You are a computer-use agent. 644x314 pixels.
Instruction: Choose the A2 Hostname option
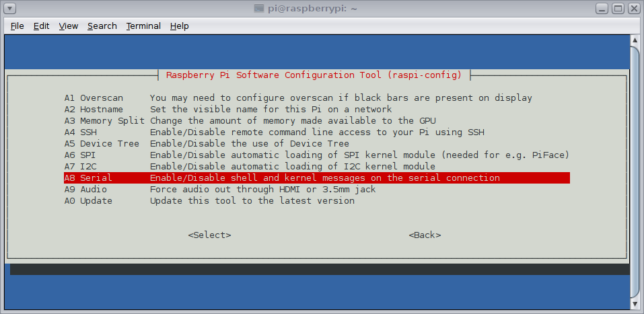(x=317, y=109)
